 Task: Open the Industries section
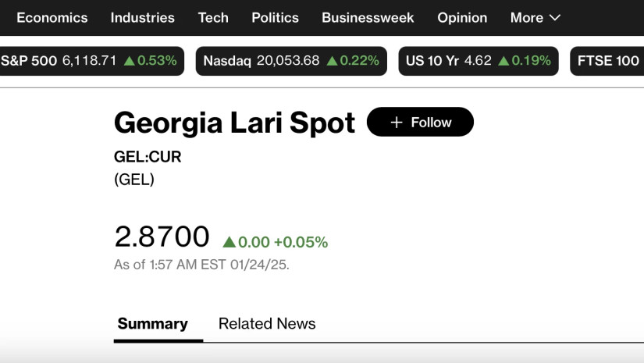click(x=143, y=17)
